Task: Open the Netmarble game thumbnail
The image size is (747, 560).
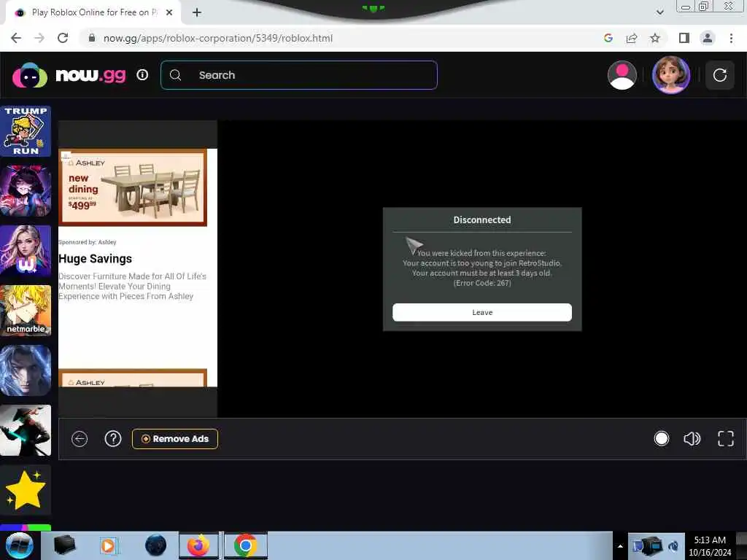Action: click(x=26, y=311)
